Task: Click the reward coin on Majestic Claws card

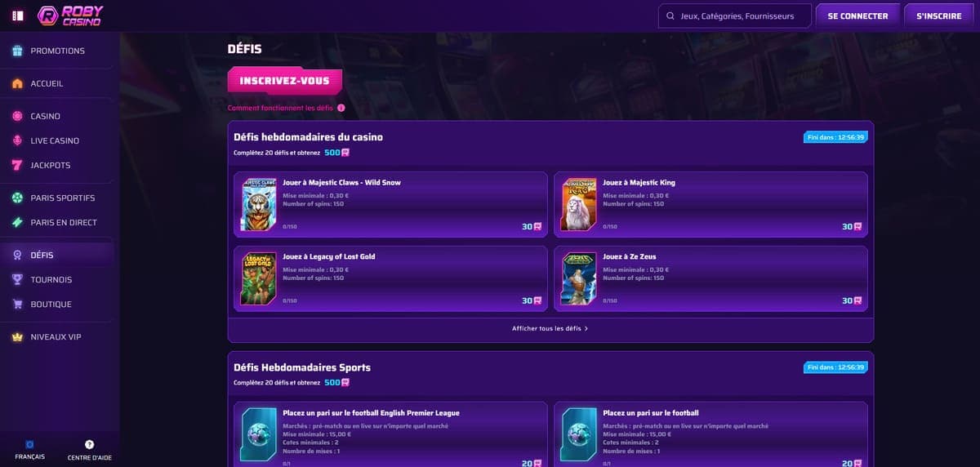Action: pos(537,226)
